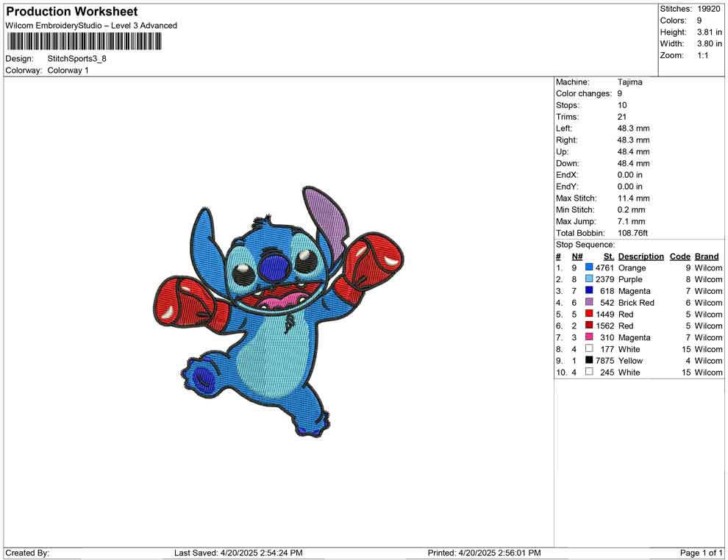Click the N# column header

577,256
